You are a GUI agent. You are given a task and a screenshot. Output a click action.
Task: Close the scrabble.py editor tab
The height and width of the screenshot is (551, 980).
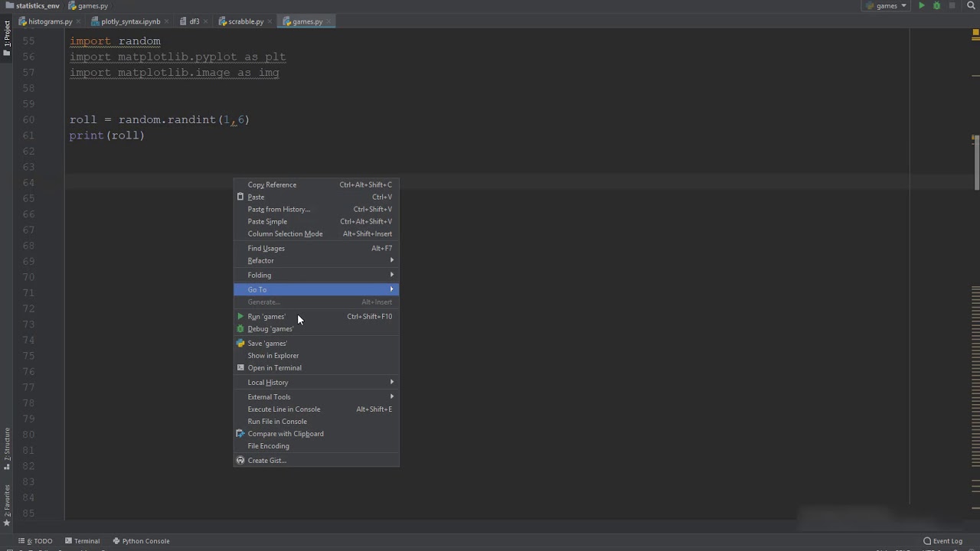tap(270, 21)
